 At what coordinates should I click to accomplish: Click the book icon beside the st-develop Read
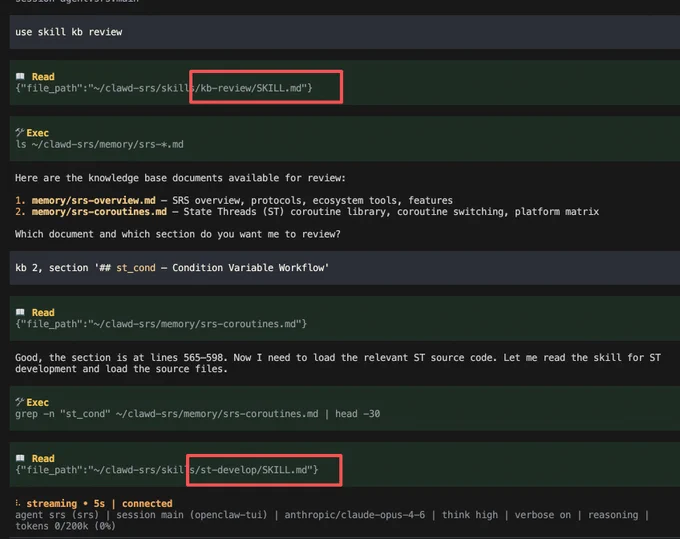tap(20, 458)
